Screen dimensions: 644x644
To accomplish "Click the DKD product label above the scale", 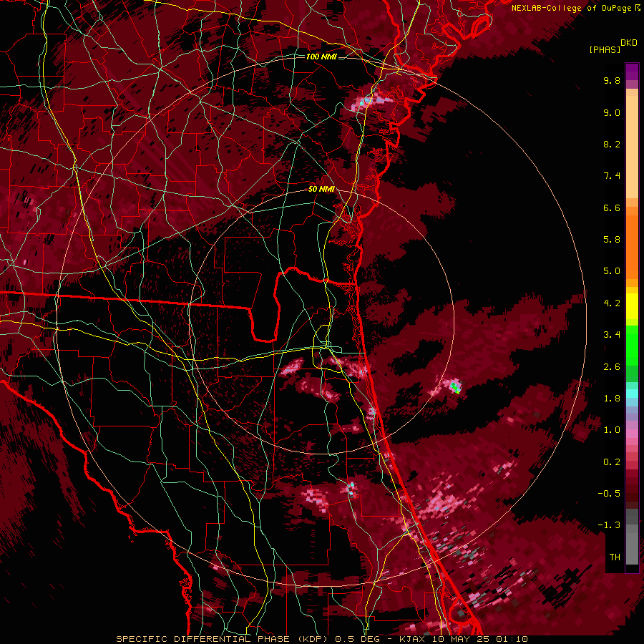I will [629, 43].
